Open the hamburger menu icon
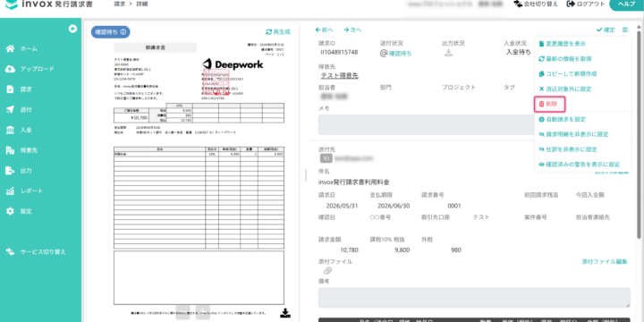Screen dimensions: 644x322 (624, 30)
